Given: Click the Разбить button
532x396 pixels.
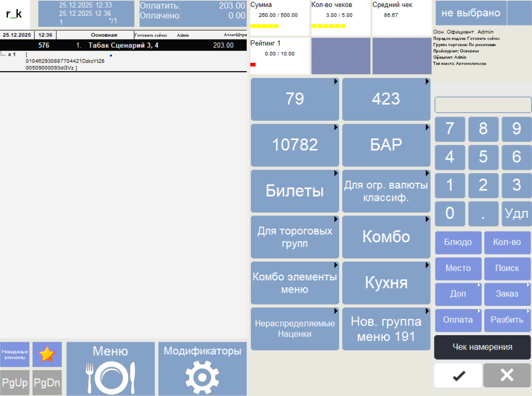Looking at the screenshot, I should point(507,320).
